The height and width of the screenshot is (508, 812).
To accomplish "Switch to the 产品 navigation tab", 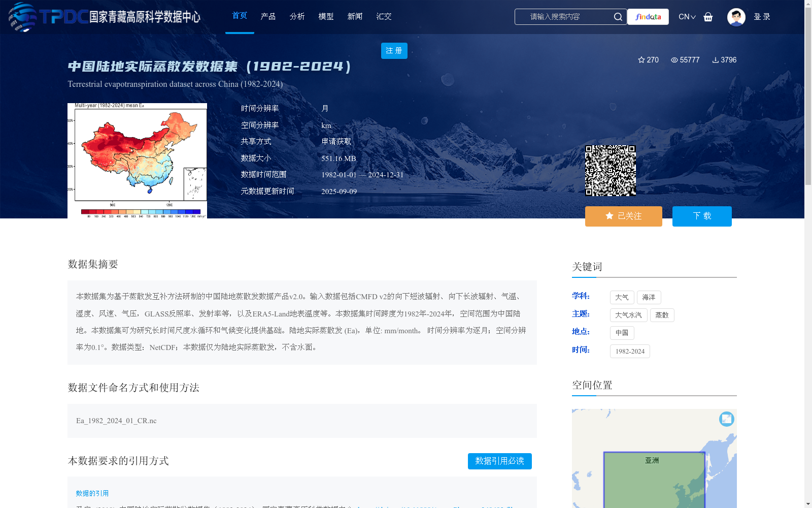I will [x=268, y=16].
